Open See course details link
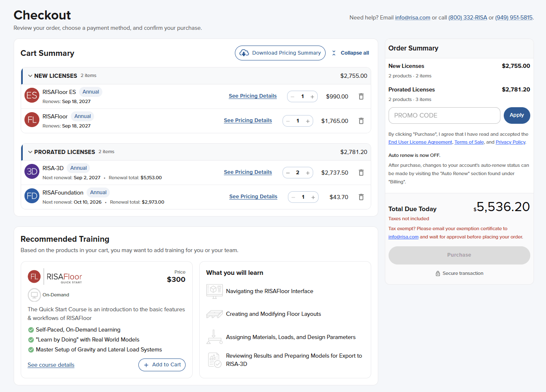This screenshot has height=392, width=546. point(51,365)
